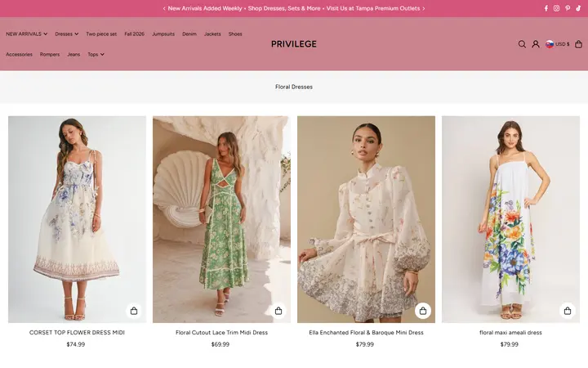
Task: Open the Shoes category
Action: 235,34
